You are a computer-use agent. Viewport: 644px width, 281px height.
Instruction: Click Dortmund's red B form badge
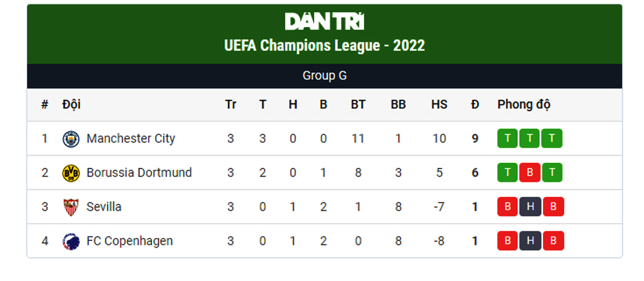tap(530, 173)
